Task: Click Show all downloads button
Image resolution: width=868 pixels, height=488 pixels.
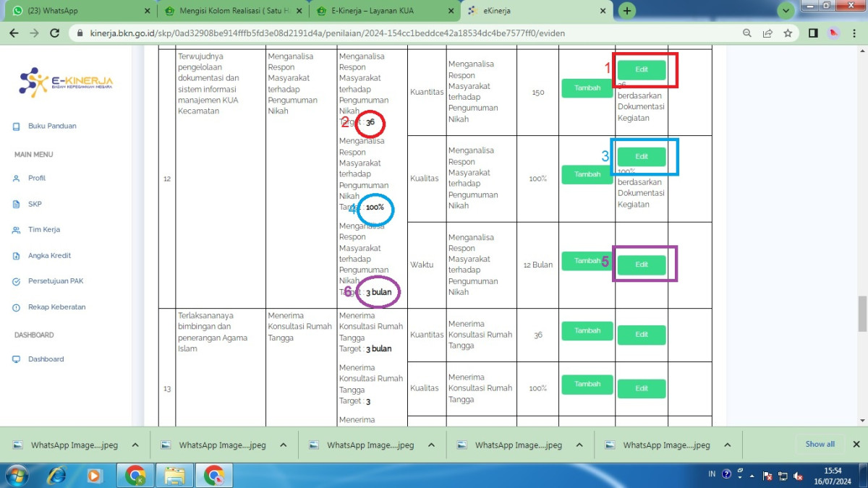Action: (x=820, y=445)
